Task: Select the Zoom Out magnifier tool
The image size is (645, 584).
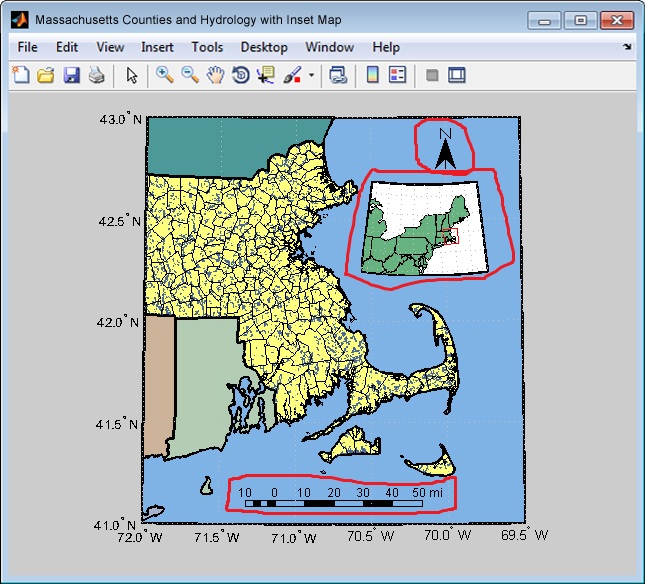Action: (x=189, y=75)
